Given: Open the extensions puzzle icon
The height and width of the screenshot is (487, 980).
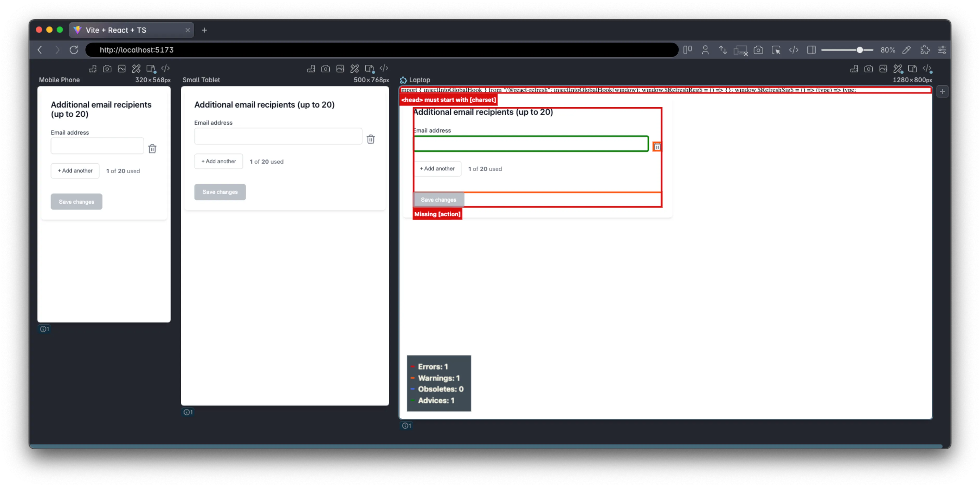Looking at the screenshot, I should tap(925, 50).
